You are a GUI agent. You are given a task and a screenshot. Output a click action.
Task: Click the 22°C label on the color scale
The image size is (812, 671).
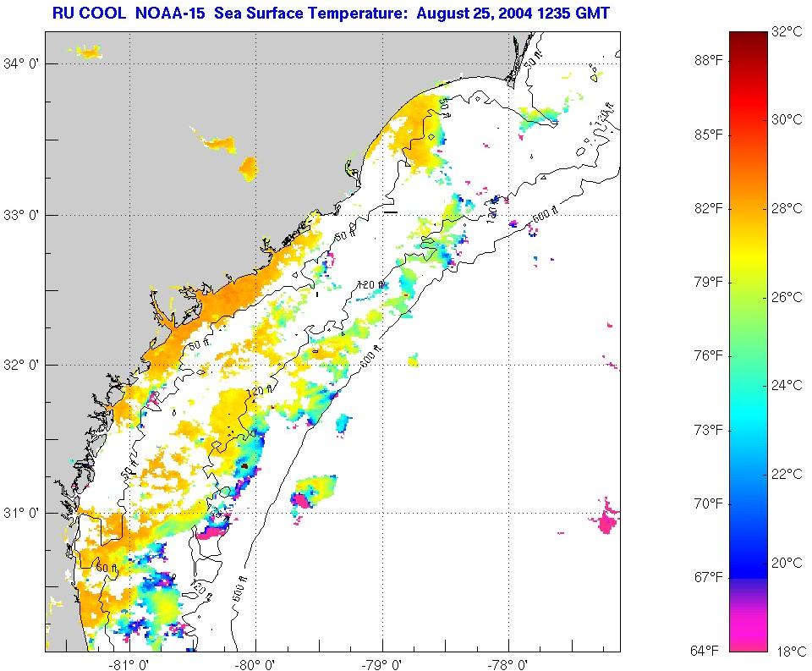click(x=787, y=474)
